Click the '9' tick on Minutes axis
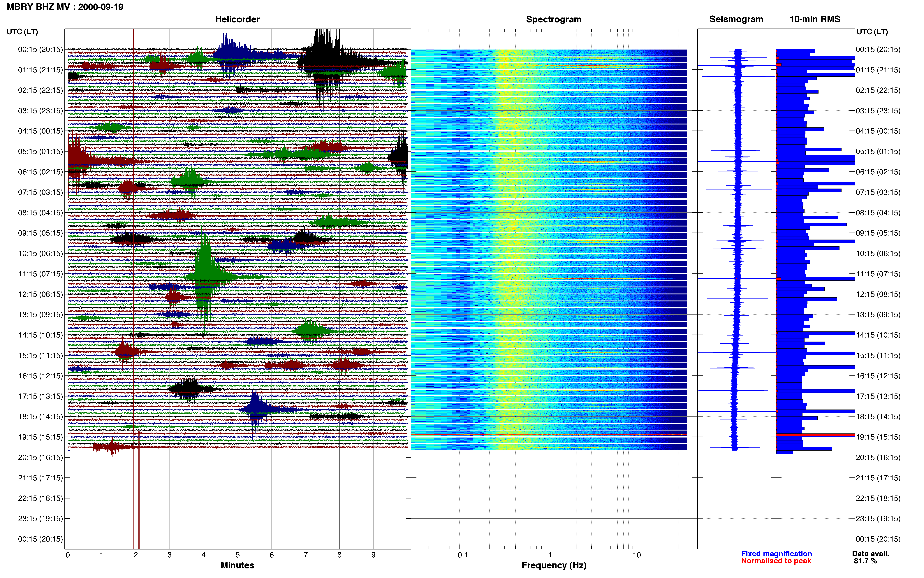924x578 pixels. click(373, 555)
